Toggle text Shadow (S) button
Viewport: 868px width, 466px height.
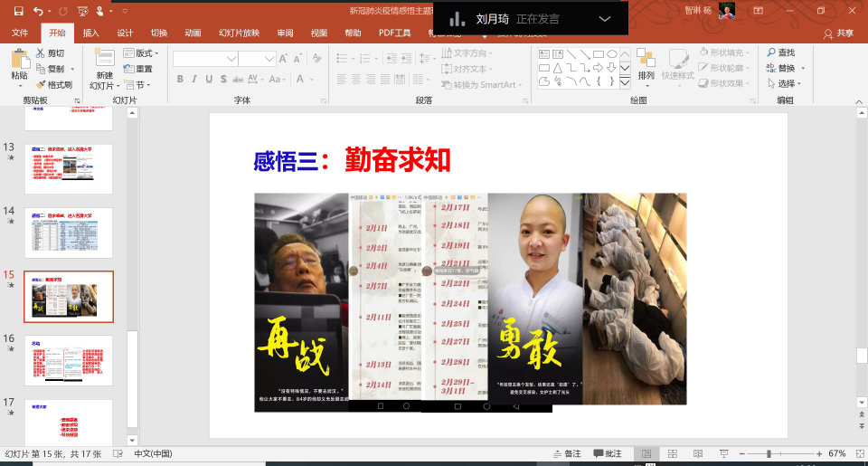point(223,80)
